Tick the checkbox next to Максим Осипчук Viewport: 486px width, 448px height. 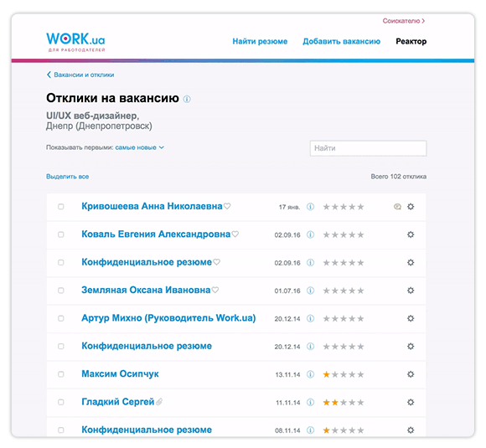point(60,374)
